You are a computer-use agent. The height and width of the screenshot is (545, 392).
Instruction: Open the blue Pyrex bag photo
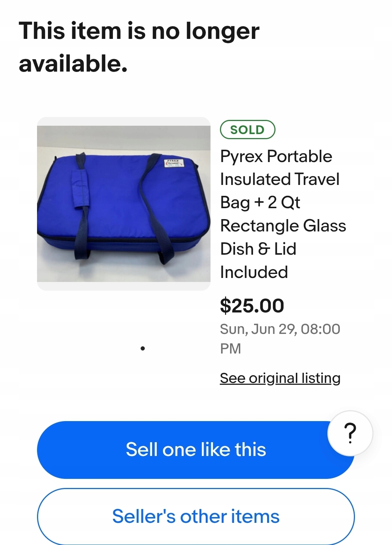(124, 203)
